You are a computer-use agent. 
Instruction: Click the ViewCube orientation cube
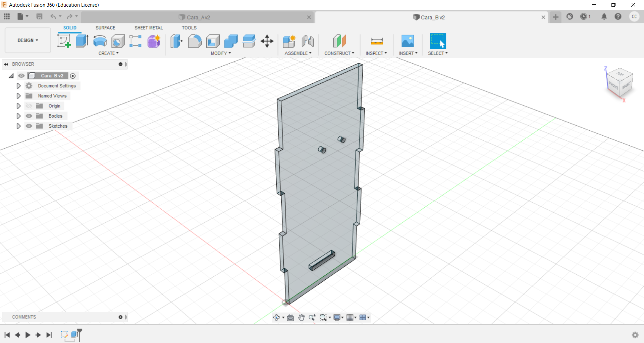620,83
